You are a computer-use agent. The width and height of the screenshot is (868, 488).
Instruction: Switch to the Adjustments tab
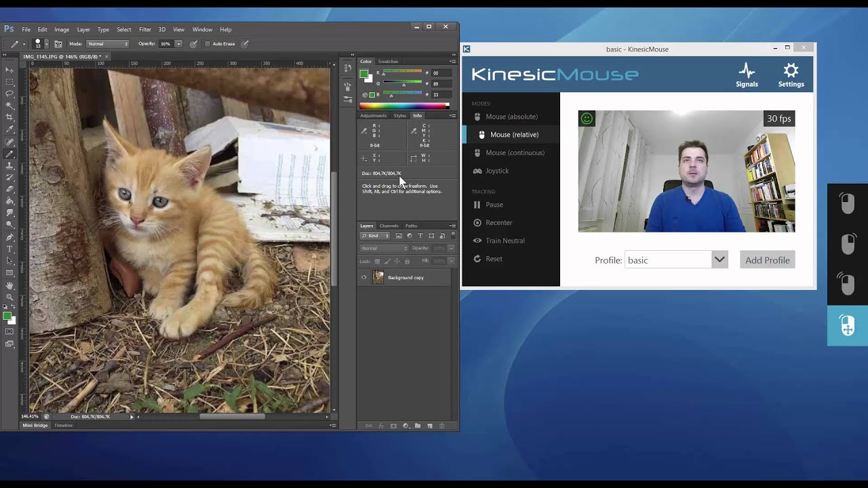pos(373,116)
